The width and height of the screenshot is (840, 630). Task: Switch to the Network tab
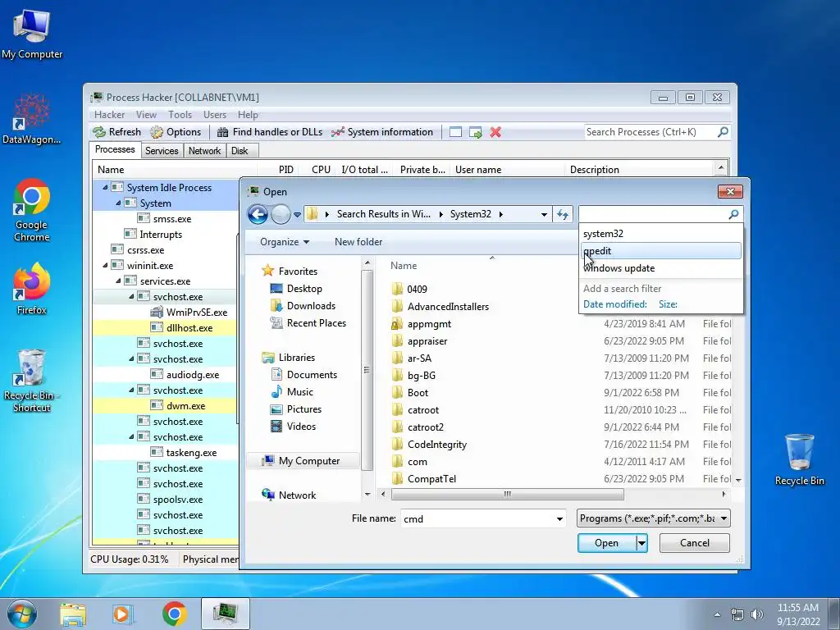coord(204,151)
